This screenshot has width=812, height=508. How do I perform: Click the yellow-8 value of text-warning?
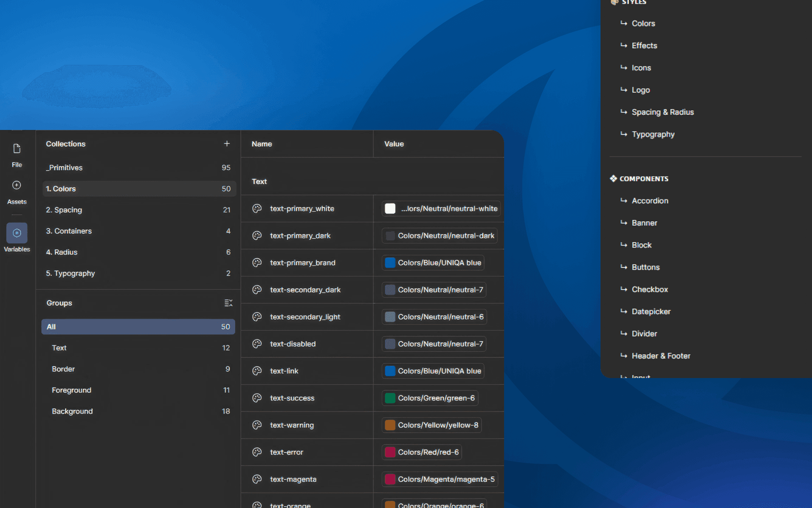[x=432, y=425]
